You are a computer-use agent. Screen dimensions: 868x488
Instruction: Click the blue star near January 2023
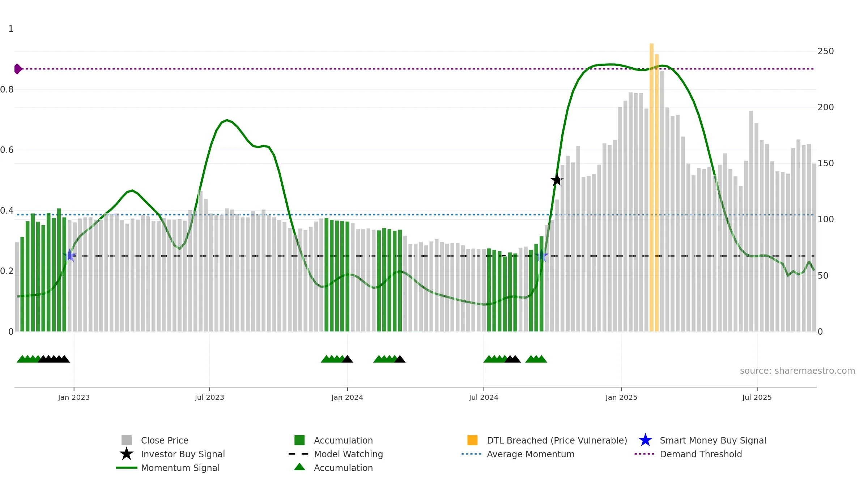pyautogui.click(x=69, y=256)
